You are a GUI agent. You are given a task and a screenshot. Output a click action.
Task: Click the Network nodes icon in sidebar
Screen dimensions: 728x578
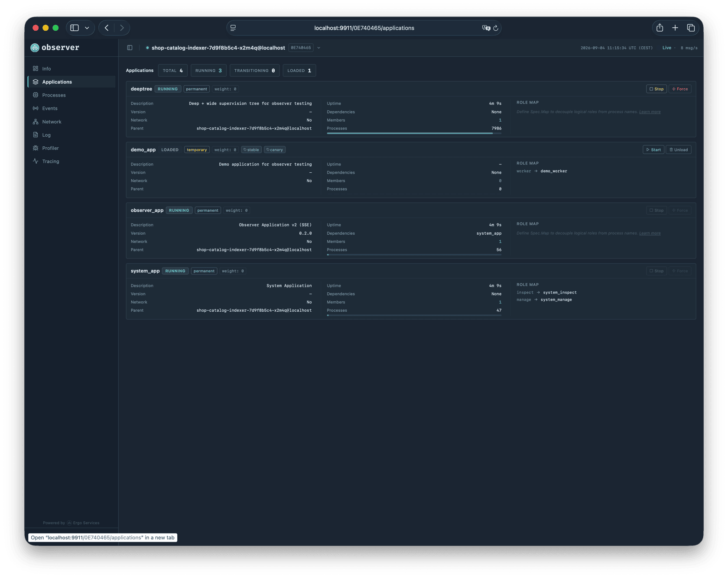tap(36, 122)
